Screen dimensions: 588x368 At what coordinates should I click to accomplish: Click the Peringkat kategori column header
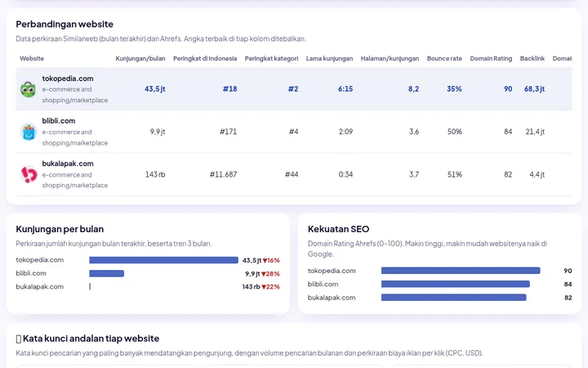pyautogui.click(x=271, y=59)
